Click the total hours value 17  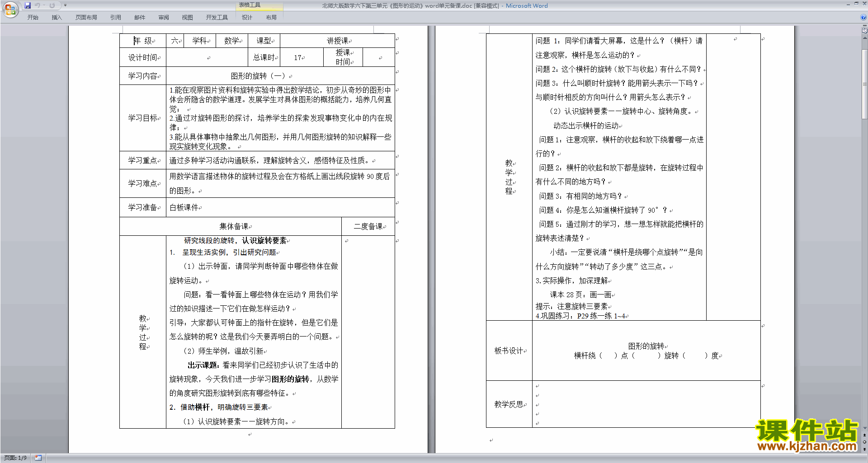(x=298, y=58)
